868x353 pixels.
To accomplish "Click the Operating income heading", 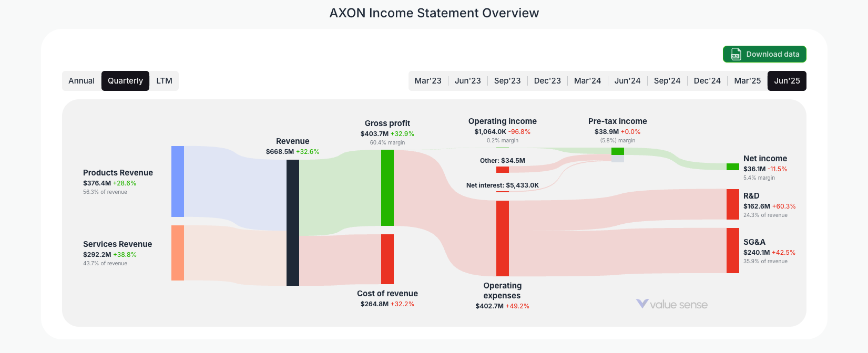I will (503, 121).
